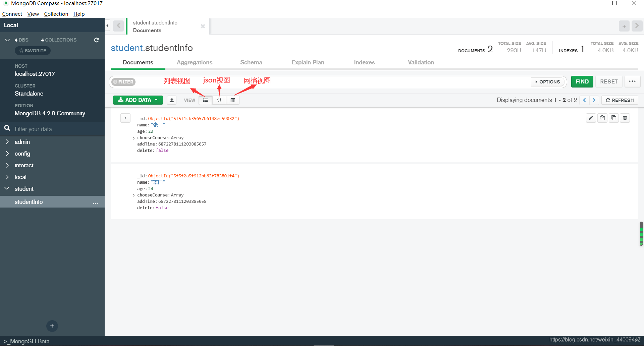Go to next tab with the right arrow
Viewport: 644px width, 346px height.
(x=637, y=26)
